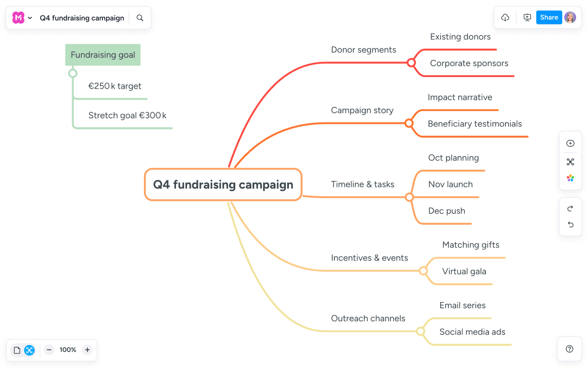The width and height of the screenshot is (588, 368).
Task: Start presentation mode icon
Action: [527, 18]
